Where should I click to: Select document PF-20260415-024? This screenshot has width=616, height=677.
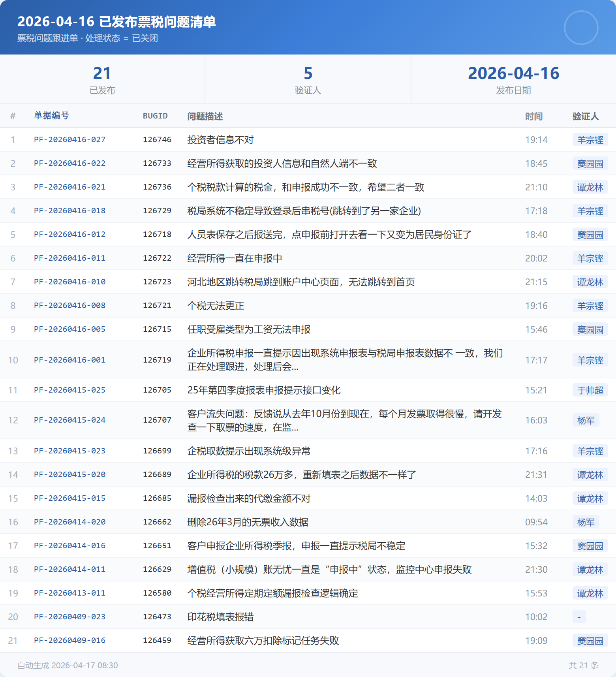coord(69,420)
